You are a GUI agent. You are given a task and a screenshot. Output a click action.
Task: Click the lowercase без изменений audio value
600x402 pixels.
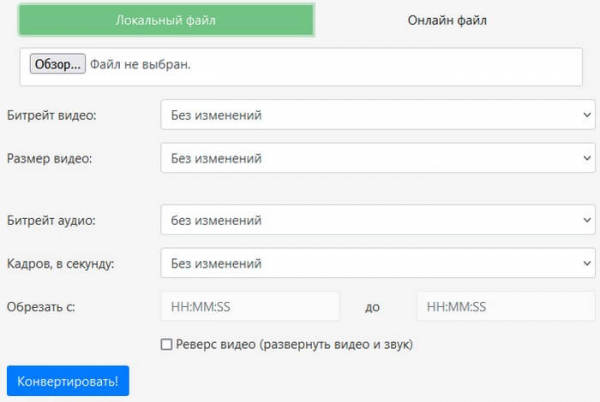point(216,220)
